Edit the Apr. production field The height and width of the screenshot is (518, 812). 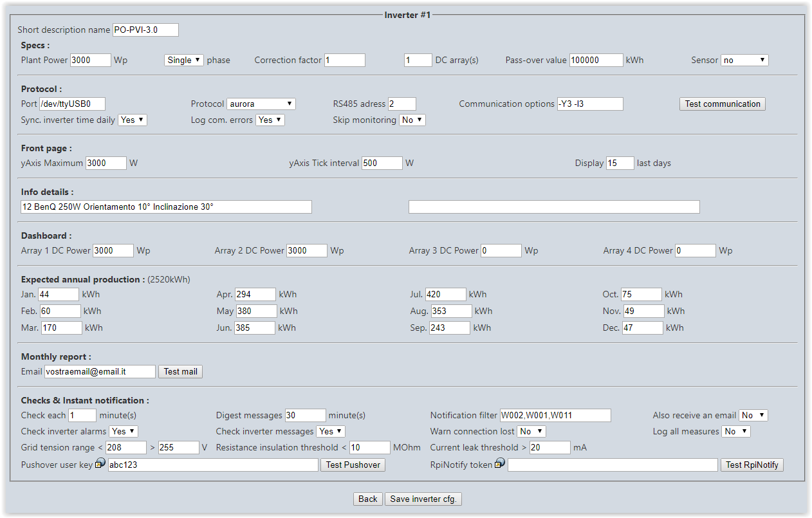(255, 294)
